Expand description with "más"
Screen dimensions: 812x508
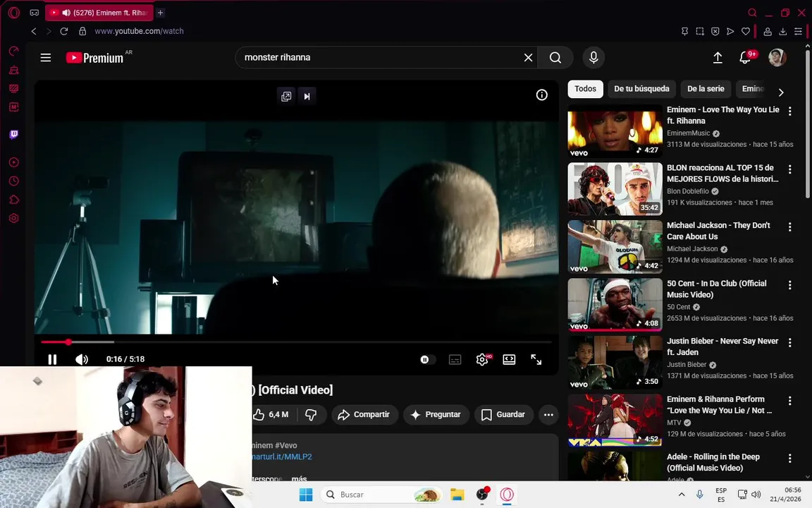299,478
